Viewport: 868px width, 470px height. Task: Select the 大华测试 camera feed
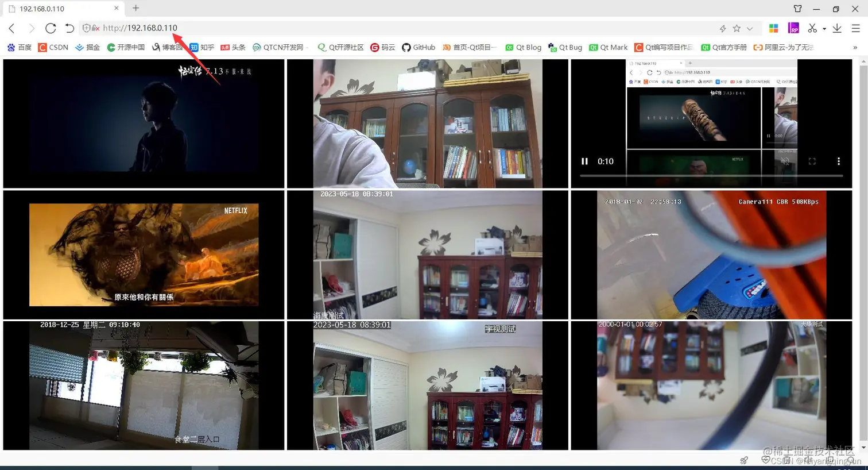click(x=711, y=386)
